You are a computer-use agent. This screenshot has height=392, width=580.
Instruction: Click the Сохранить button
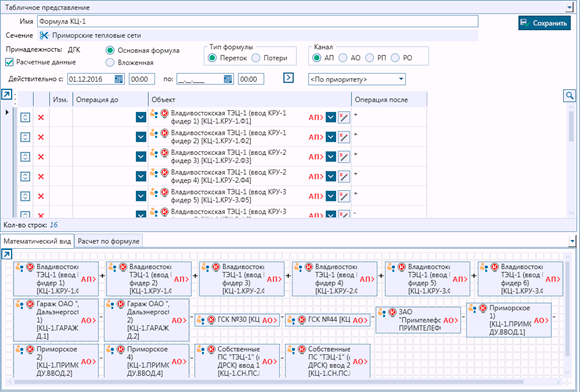(544, 23)
